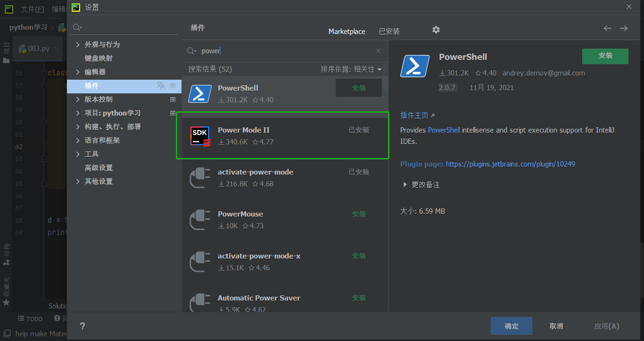This screenshot has height=341, width=644.
Task: Install the activate-power-mode-x plugin
Action: point(359,256)
